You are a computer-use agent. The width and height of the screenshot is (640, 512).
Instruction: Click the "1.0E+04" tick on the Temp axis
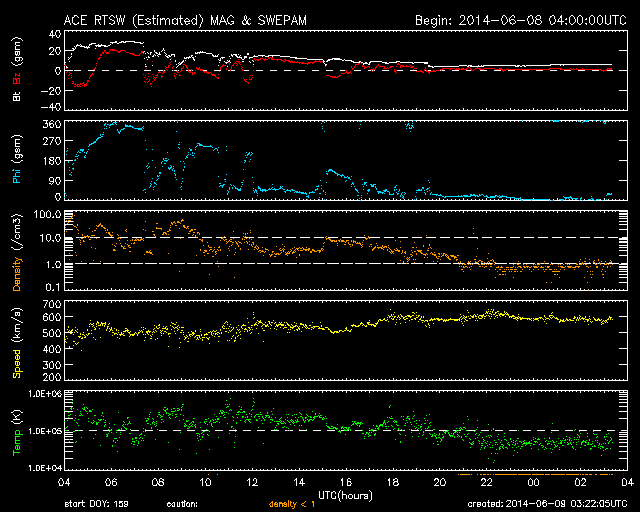pyautogui.click(x=45, y=468)
